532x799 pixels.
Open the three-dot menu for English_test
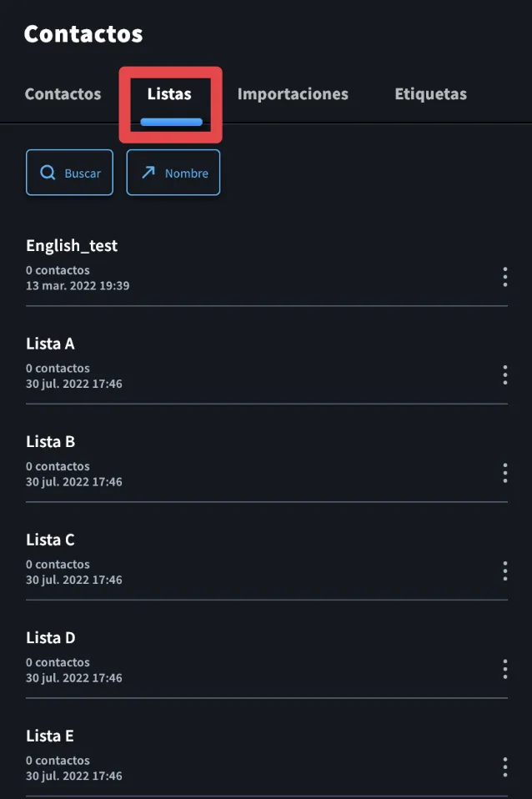[x=505, y=277]
